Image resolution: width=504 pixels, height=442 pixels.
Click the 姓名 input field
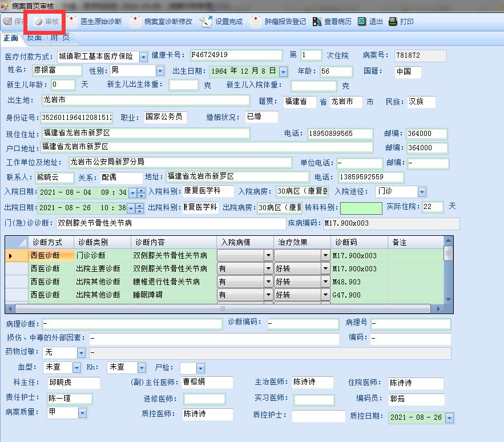[x=57, y=70]
